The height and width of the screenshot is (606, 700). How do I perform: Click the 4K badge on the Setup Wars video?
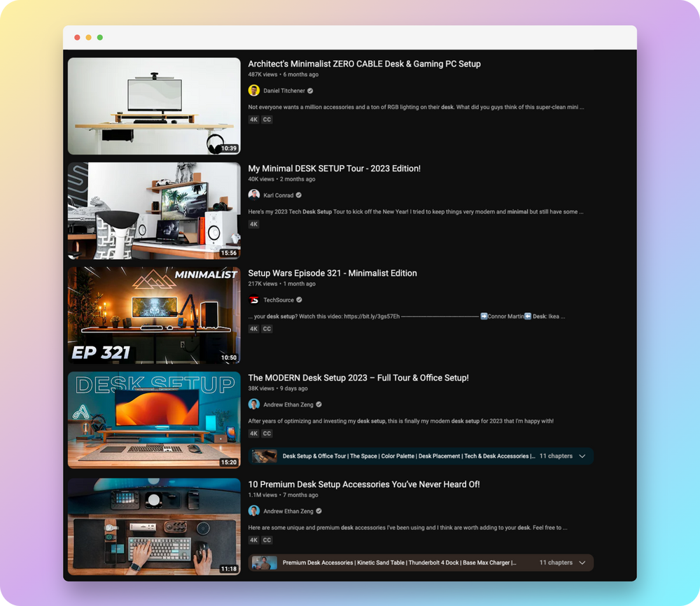point(253,328)
